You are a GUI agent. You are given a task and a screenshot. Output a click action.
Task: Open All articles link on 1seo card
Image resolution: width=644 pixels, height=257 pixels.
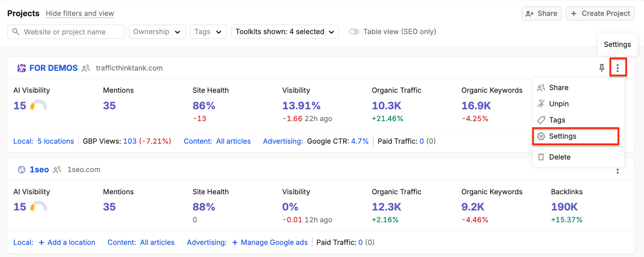[157, 243]
